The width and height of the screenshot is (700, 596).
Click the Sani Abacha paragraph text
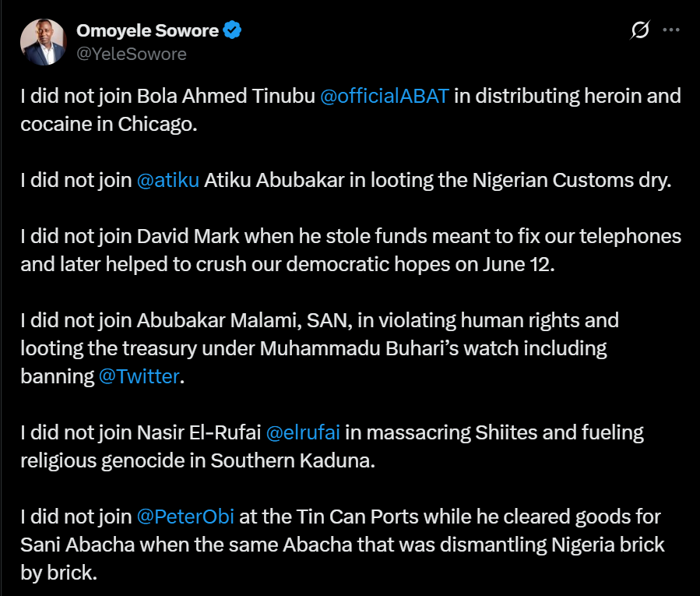[343, 545]
